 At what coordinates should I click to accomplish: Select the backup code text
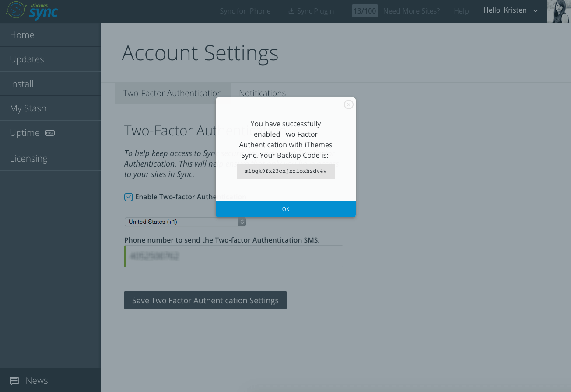286,171
